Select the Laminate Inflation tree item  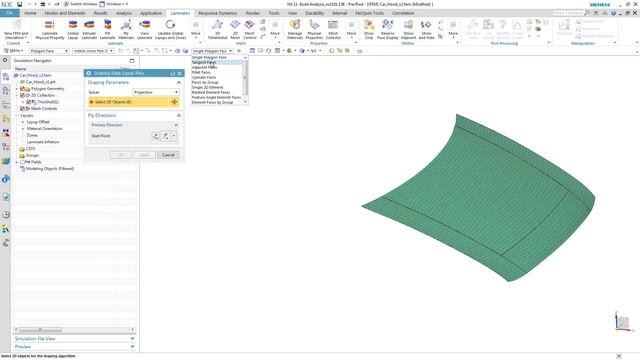(43, 142)
